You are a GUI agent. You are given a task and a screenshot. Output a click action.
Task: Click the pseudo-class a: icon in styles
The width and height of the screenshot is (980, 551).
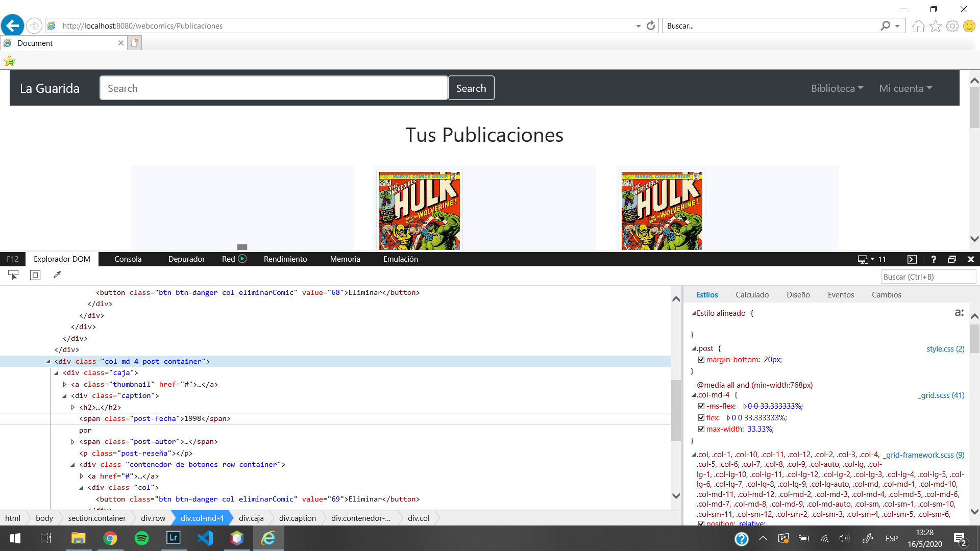coord(959,313)
